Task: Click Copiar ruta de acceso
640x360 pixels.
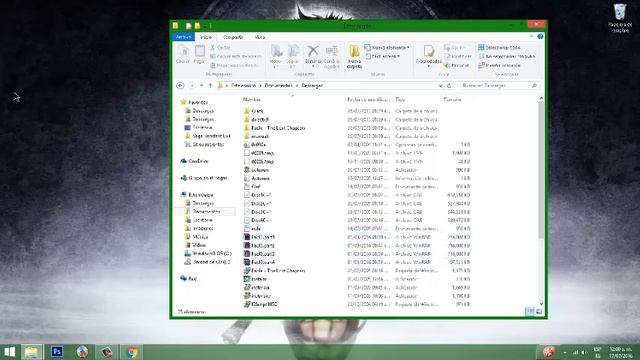Action: [x=236, y=56]
